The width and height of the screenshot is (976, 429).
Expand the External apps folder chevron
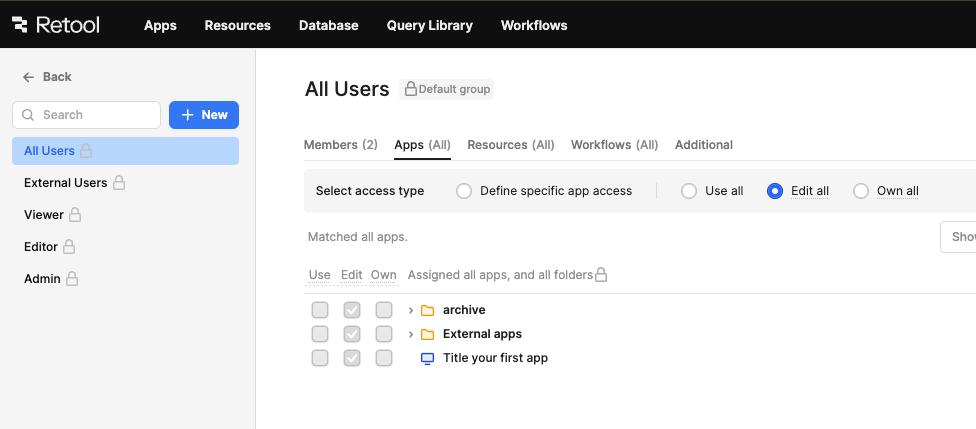click(x=411, y=334)
